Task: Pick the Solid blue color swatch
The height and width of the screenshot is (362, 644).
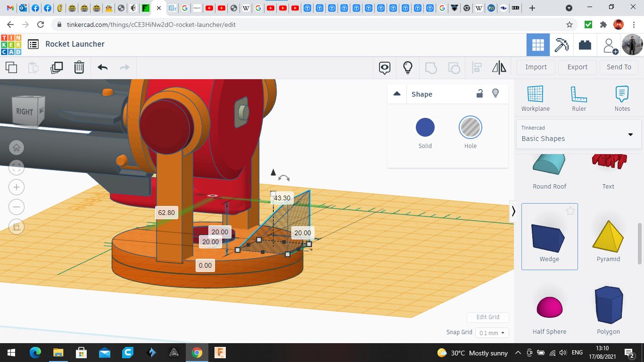Action: 425,127
